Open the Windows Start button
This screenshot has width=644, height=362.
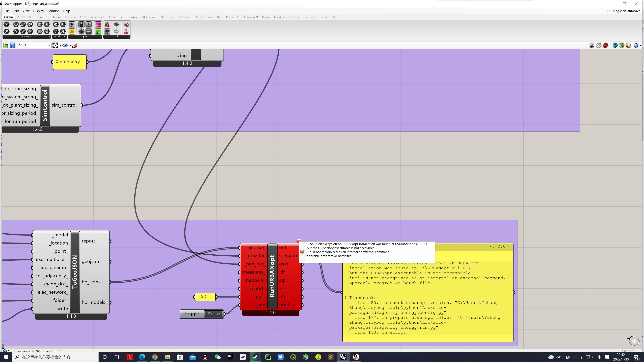(6, 357)
